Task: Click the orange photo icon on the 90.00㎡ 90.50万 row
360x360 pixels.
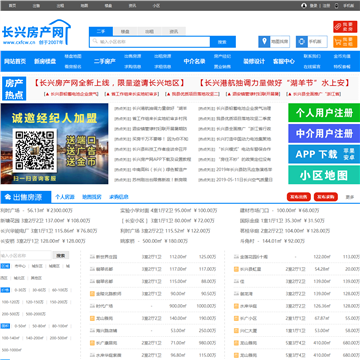Action: point(92,294)
